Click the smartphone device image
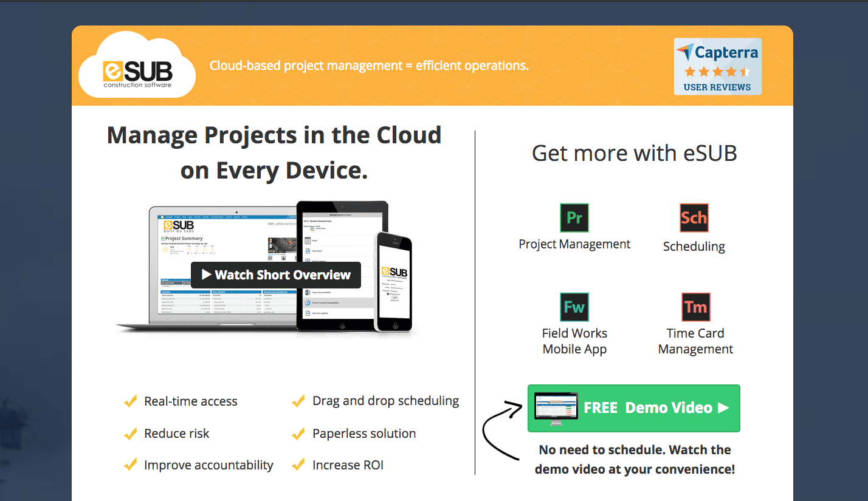This screenshot has height=501, width=868. tap(394, 281)
